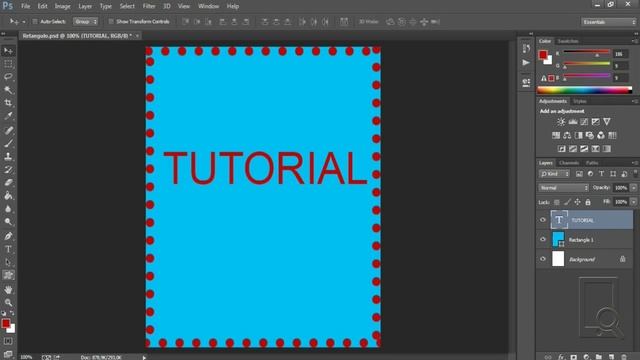Open the Auto-Select Group dropdown
This screenshot has width=640, height=360.
86,22
